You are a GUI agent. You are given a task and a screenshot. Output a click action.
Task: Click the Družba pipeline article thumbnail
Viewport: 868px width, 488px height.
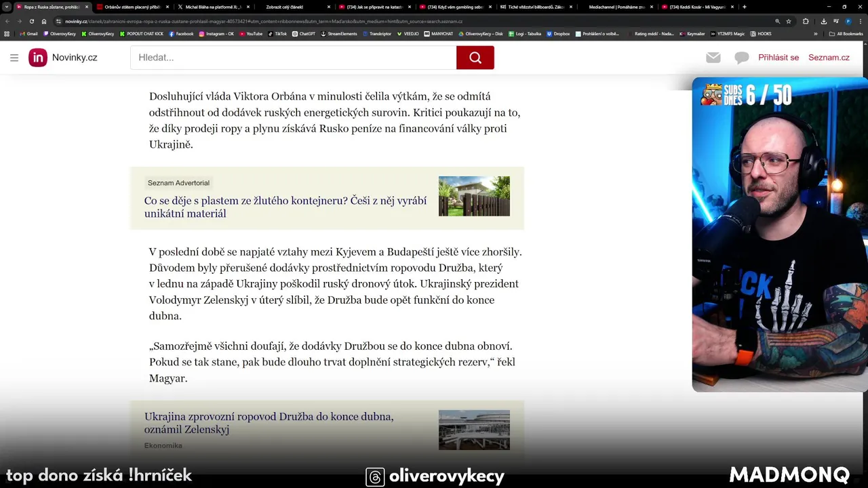click(x=474, y=430)
